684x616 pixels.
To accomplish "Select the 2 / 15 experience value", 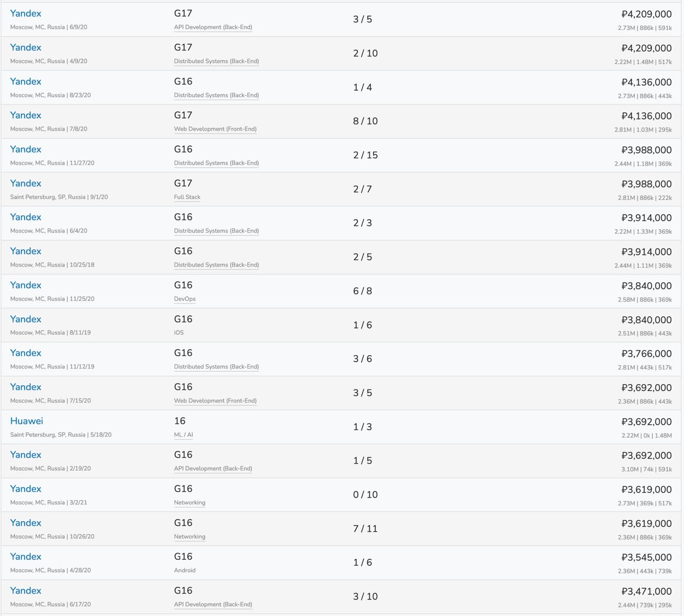I will tap(366, 155).
